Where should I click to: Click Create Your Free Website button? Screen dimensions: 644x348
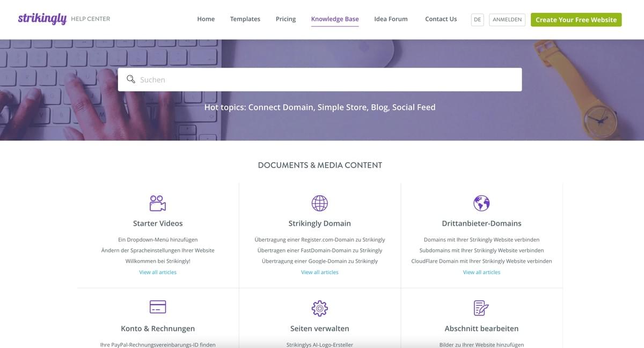tap(576, 20)
